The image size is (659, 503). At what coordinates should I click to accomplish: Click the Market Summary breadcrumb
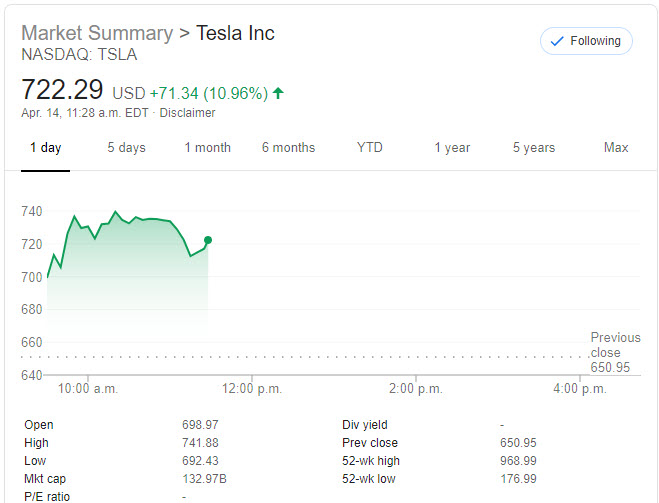(x=96, y=33)
